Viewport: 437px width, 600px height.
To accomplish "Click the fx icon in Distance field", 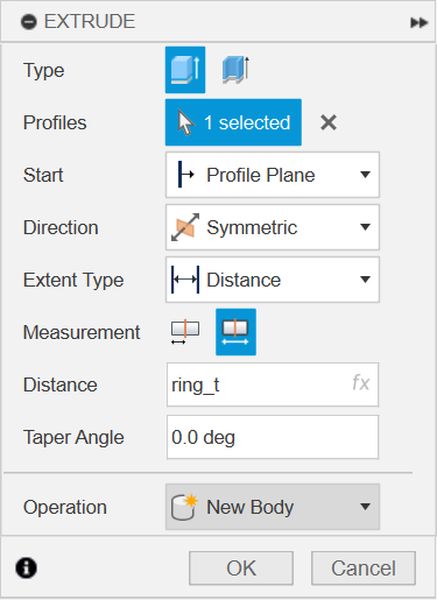I will tap(360, 383).
